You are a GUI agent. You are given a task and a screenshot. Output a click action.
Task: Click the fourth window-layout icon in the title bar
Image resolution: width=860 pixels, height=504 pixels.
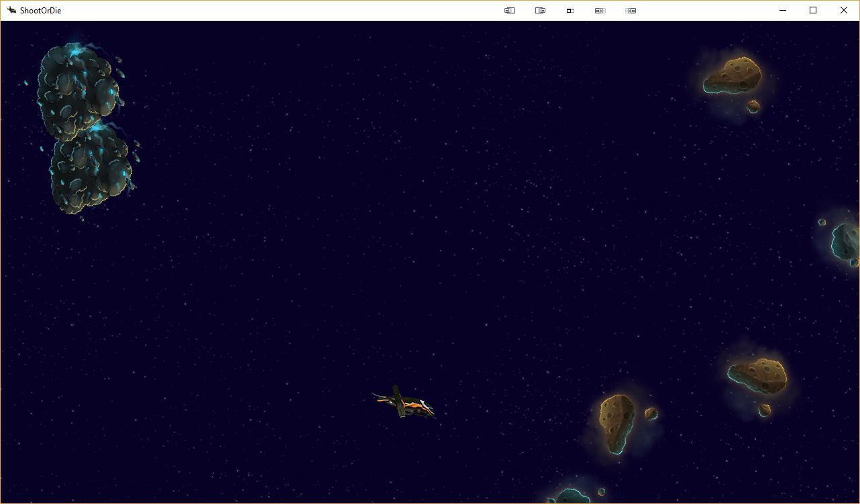[x=600, y=11]
